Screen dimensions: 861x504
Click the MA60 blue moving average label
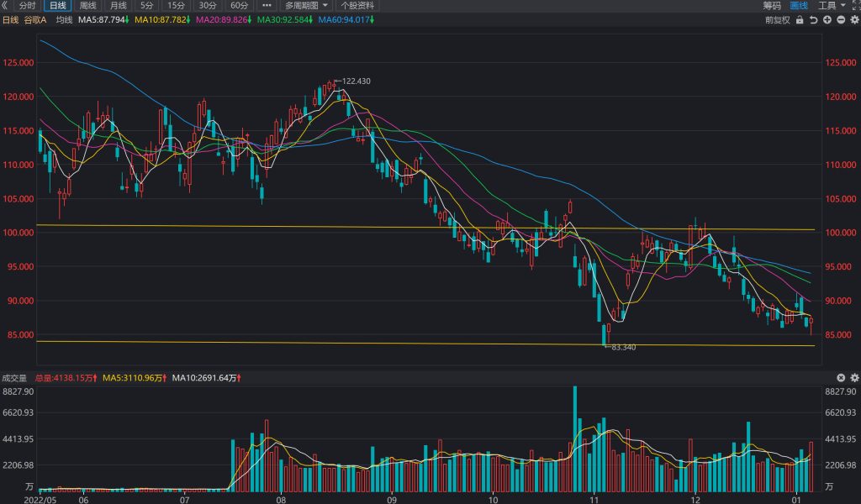click(346, 20)
